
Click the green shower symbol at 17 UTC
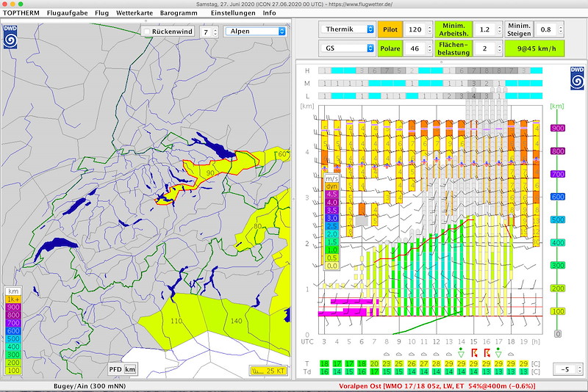(x=498, y=352)
